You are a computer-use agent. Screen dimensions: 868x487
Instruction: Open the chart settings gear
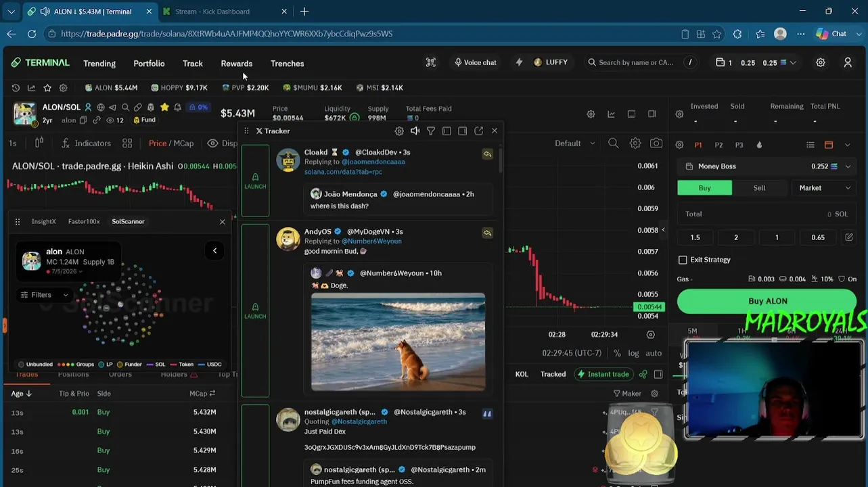(x=635, y=143)
